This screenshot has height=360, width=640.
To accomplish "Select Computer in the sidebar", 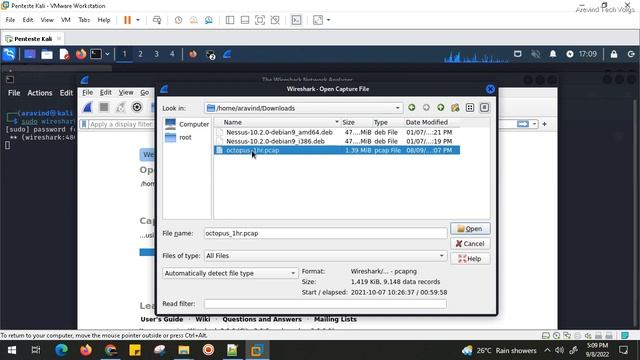I will pyautogui.click(x=187, y=124).
